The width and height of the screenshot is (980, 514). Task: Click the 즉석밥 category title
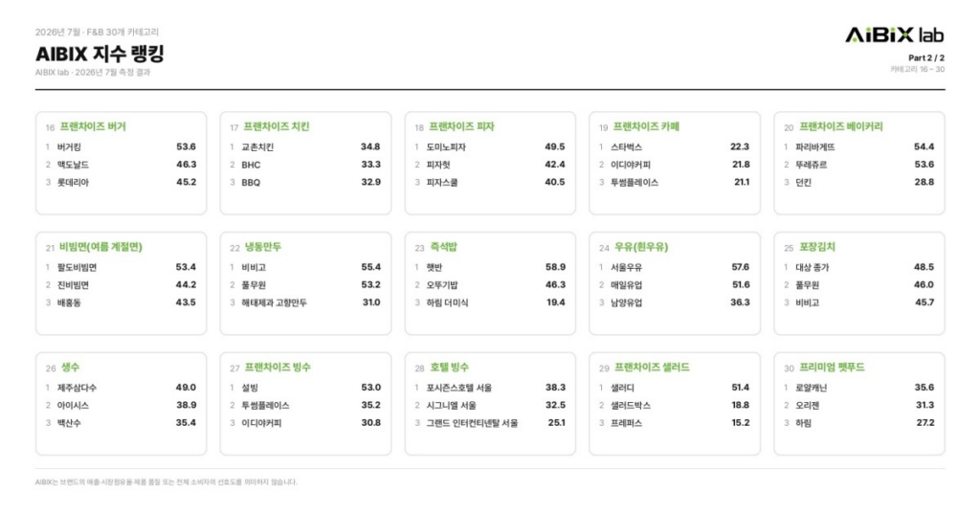[443, 247]
